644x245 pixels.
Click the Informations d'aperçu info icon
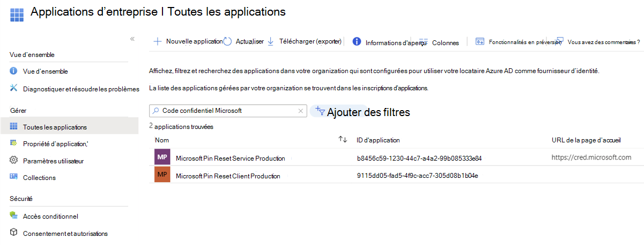(356, 42)
